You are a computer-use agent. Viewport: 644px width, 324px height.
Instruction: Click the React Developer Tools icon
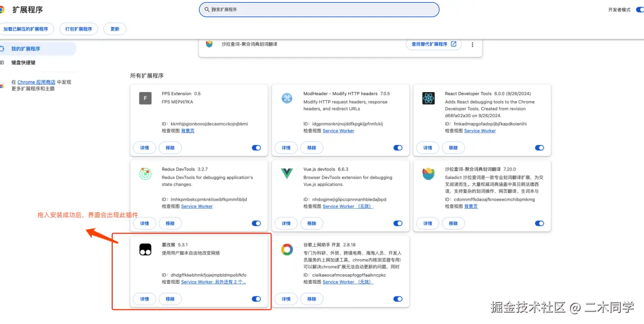click(x=428, y=98)
